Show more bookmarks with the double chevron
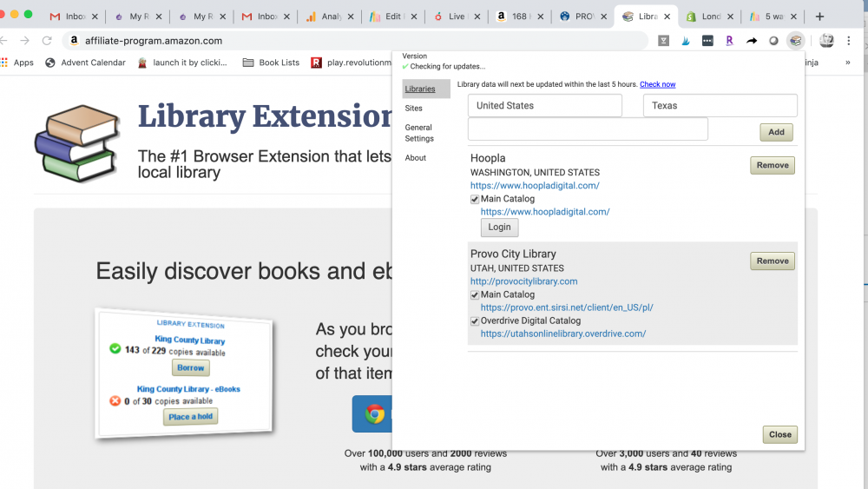868x489 pixels. pos(847,63)
